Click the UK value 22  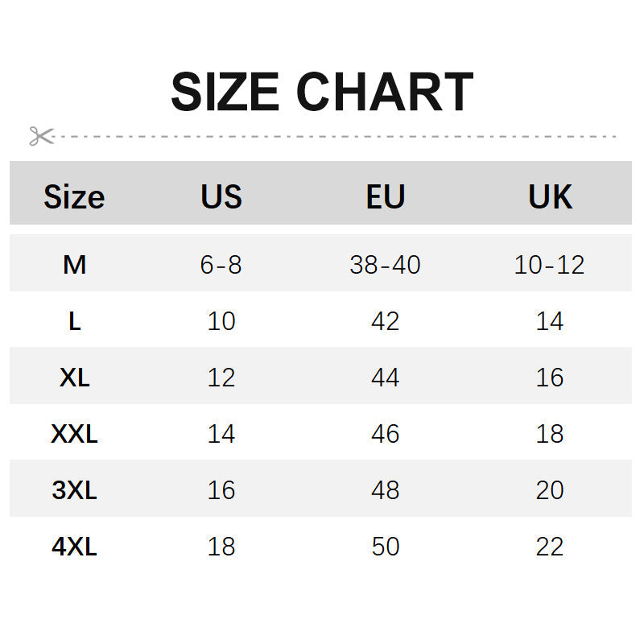(x=550, y=547)
